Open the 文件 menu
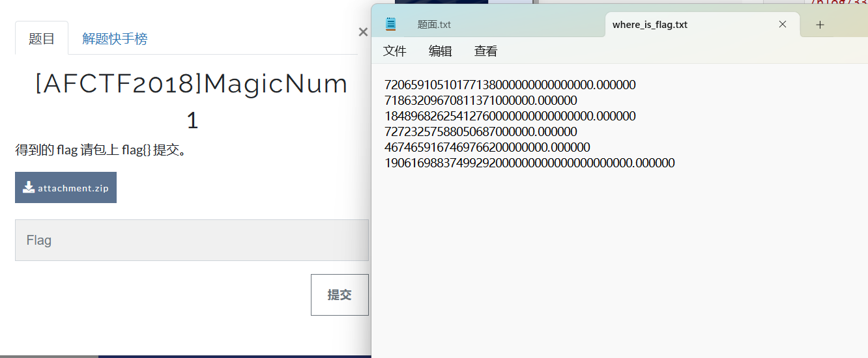Viewport: 868px width, 358px height. tap(395, 51)
